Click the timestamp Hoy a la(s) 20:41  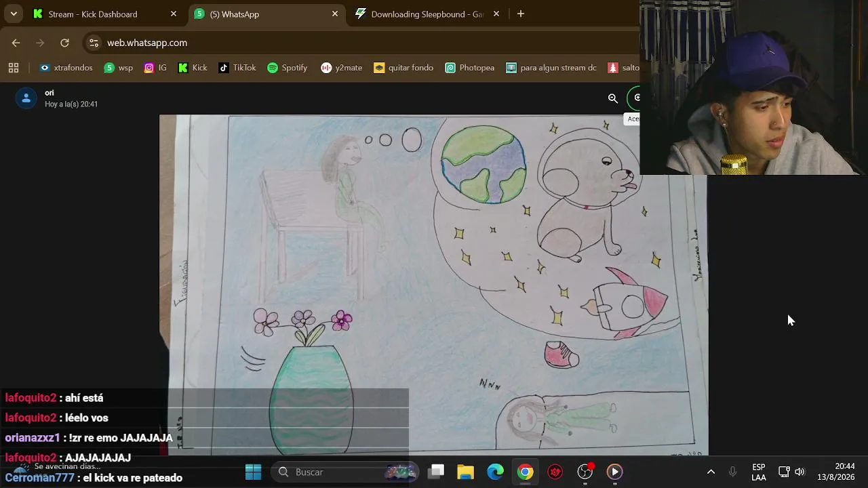point(71,104)
